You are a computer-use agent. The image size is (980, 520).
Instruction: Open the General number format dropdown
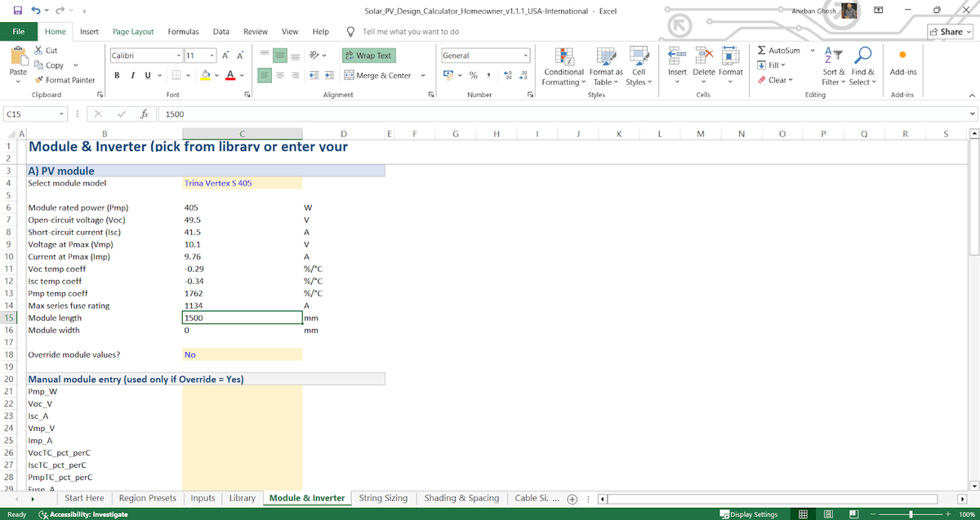pos(527,56)
